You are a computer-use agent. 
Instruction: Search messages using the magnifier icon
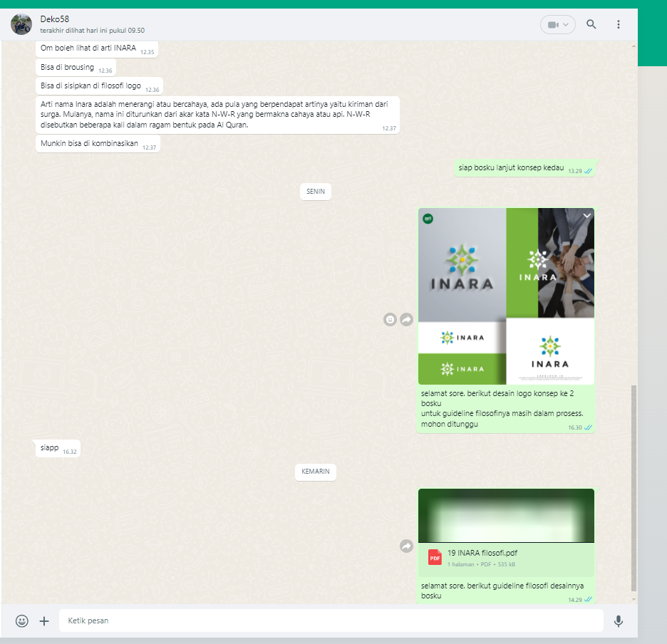591,24
